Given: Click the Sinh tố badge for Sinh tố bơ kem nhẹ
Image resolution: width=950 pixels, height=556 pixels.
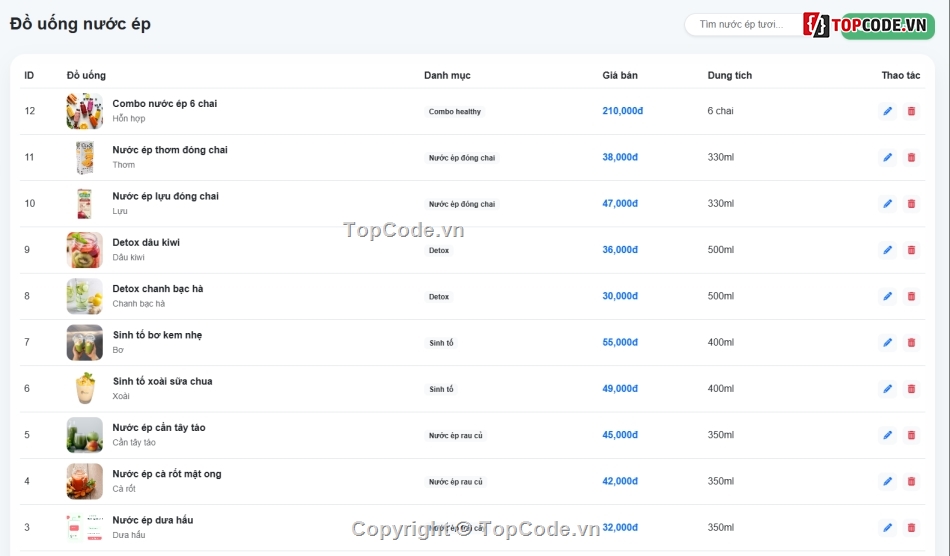Looking at the screenshot, I should point(441,343).
